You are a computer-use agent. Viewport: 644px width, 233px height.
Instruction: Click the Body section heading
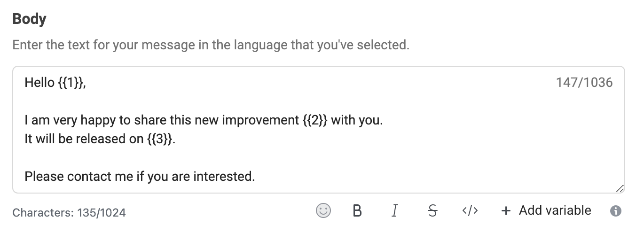click(x=29, y=19)
